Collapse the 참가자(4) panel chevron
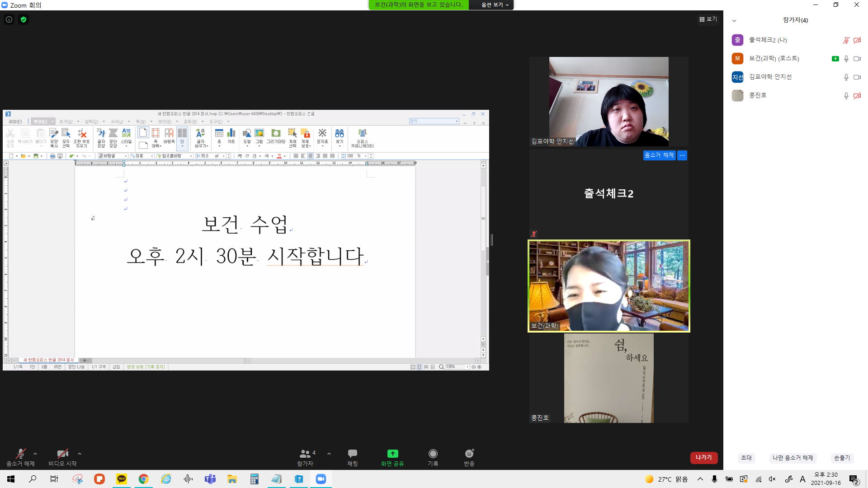The width and height of the screenshot is (868, 488). click(x=734, y=20)
